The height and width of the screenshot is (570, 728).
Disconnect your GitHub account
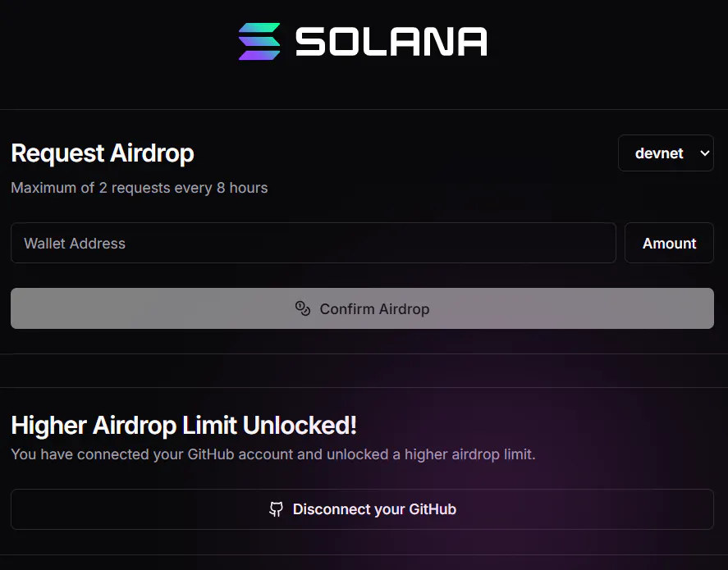(x=362, y=509)
